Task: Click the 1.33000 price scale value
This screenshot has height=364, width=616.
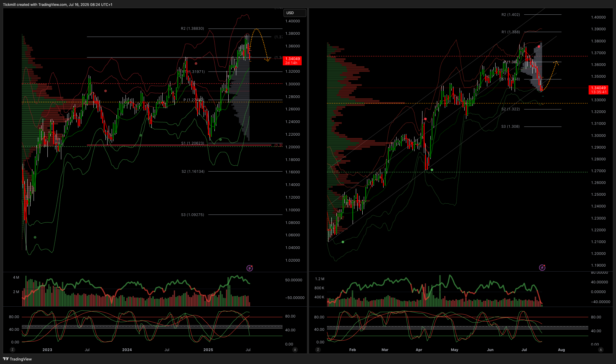Action: (x=598, y=100)
